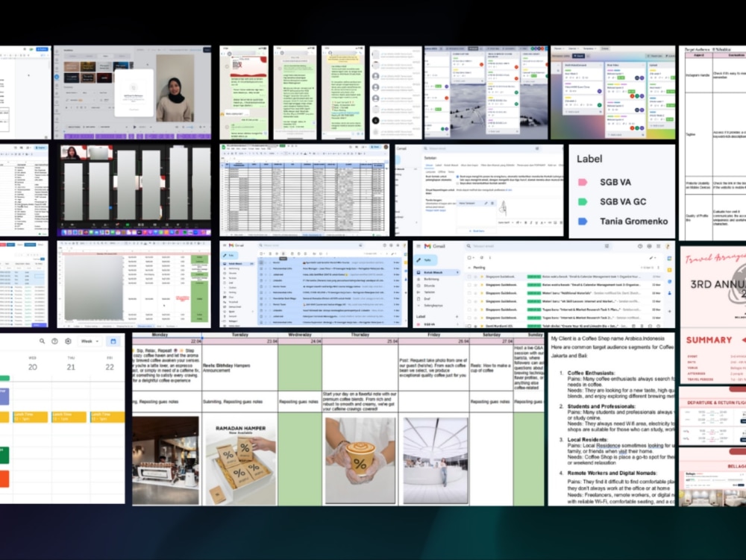The width and height of the screenshot is (746, 560).
Task: Tick checkbox of 'Additional Materials' email row
Action: click(469, 293)
